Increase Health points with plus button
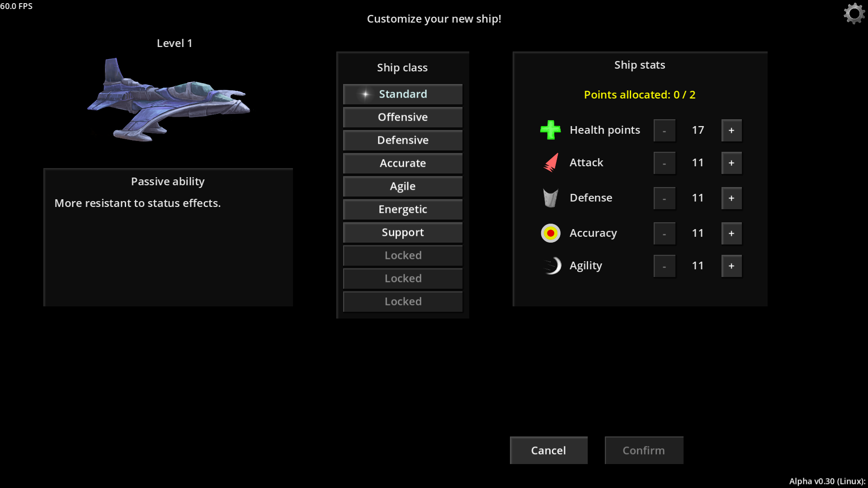Image resolution: width=868 pixels, height=488 pixels. [x=731, y=131]
